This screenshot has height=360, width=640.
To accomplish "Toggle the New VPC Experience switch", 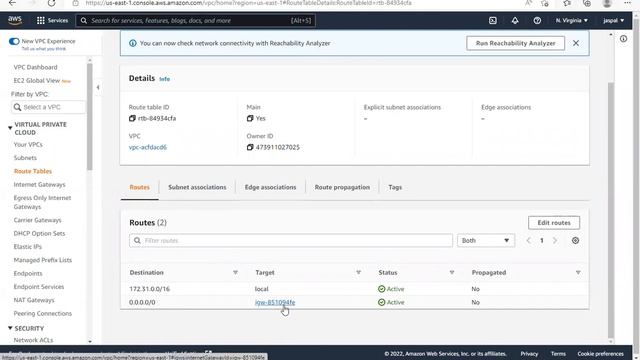I will pyautogui.click(x=14, y=41).
